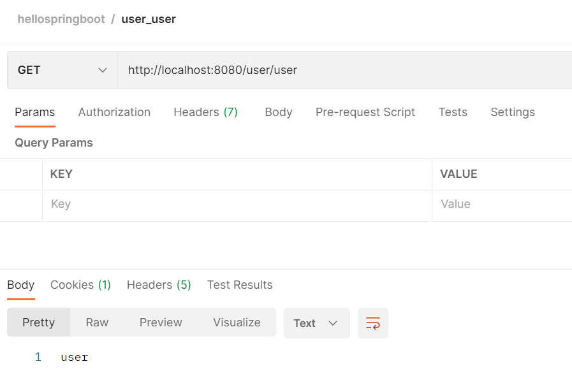Open the Pre-request Script tab

pyautogui.click(x=365, y=112)
